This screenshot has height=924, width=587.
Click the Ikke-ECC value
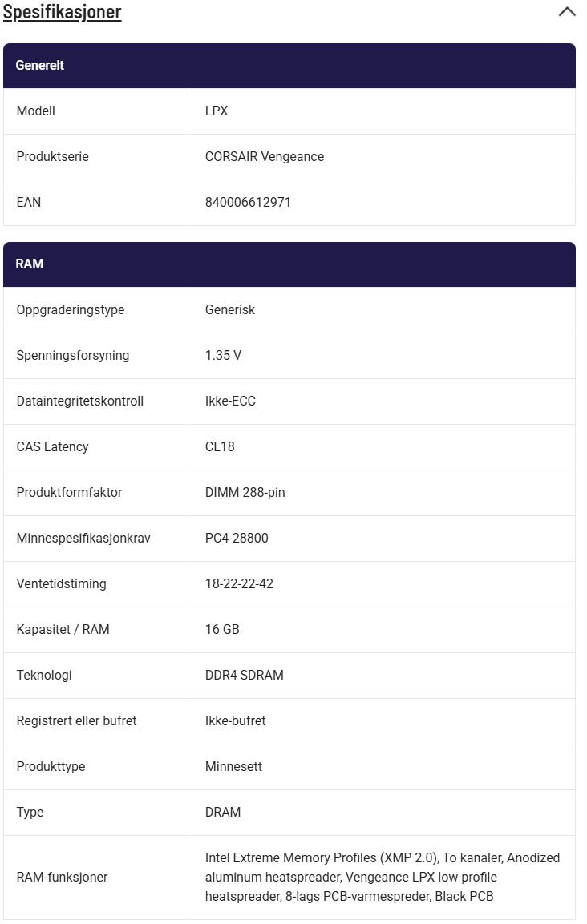(x=230, y=401)
